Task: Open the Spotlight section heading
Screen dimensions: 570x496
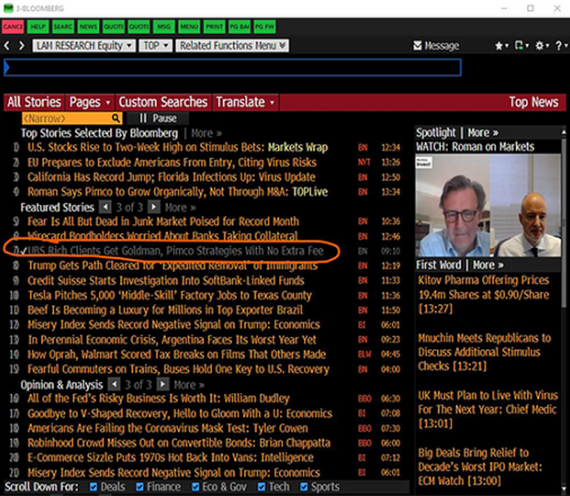Action: (435, 133)
